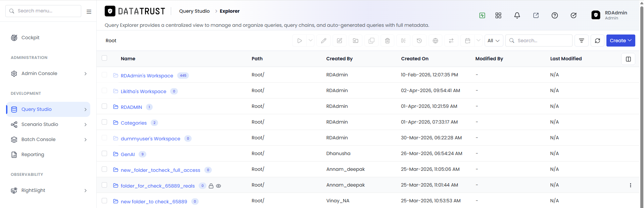
Task: Expand the RightSight chevron
Action: [x=86, y=191]
